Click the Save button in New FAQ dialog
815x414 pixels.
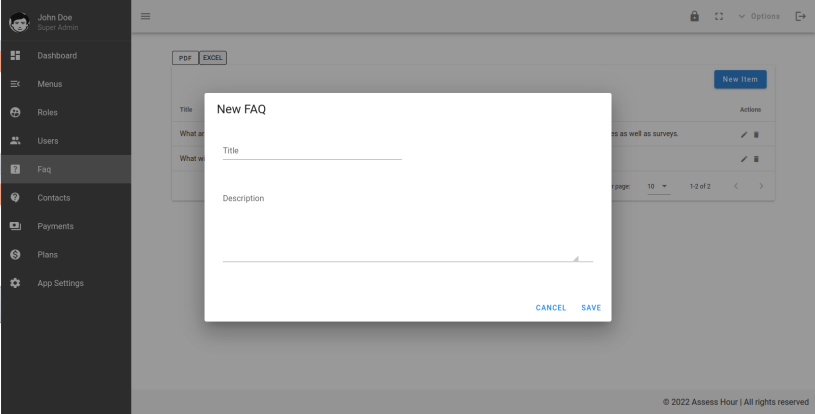(x=590, y=307)
